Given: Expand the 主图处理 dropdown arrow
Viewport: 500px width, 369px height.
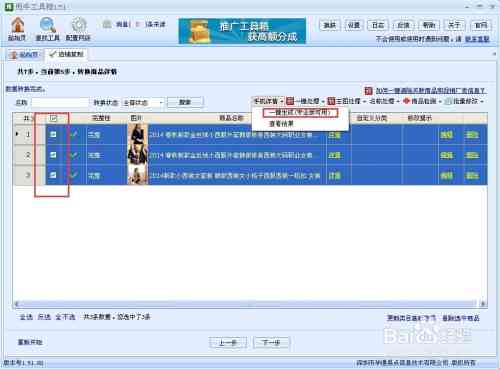Looking at the screenshot, I should pyautogui.click(x=364, y=101).
